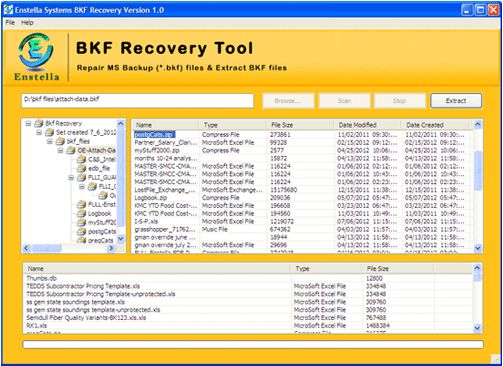Click the application icon in title bar
This screenshot has width=503, height=366.
pyautogui.click(x=8, y=10)
